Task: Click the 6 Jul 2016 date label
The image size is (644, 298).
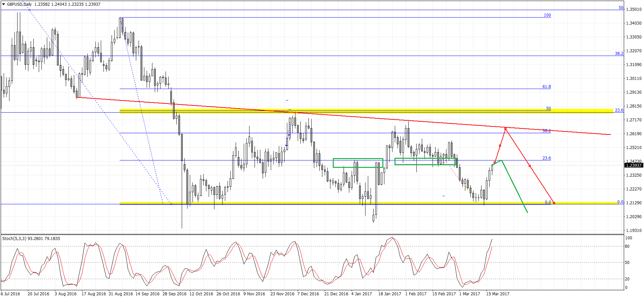Action: pyautogui.click(x=10, y=294)
